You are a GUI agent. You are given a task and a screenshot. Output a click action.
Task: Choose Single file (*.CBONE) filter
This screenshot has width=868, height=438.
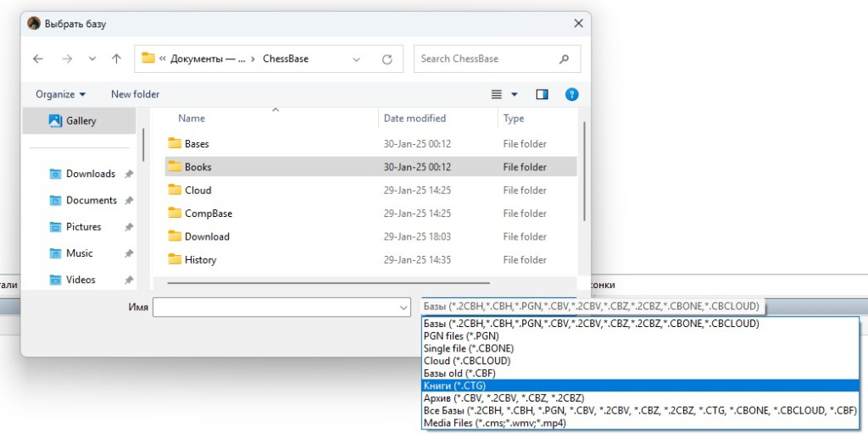coord(640,349)
